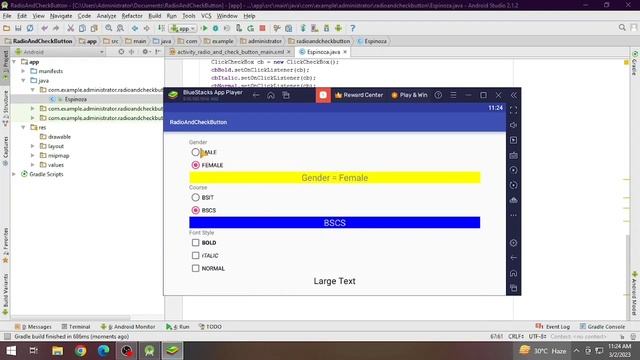This screenshot has height=360, width=640.
Task: Click the Help question mark toolbar icon
Action: (x=353, y=28)
